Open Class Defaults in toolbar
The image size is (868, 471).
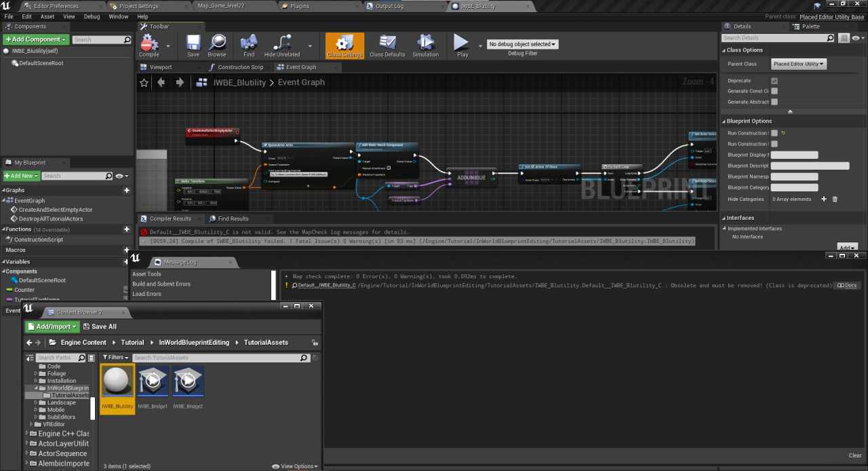387,44
